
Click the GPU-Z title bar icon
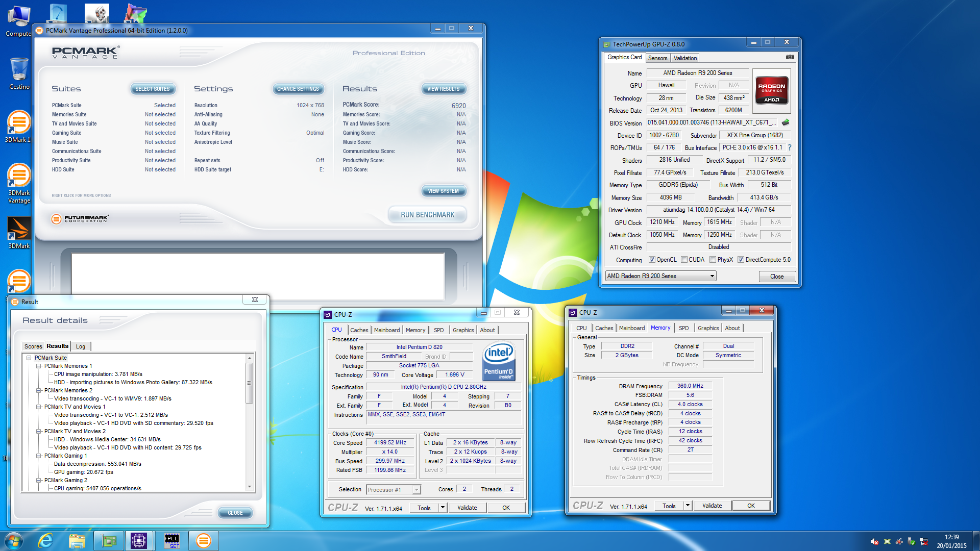click(x=606, y=44)
